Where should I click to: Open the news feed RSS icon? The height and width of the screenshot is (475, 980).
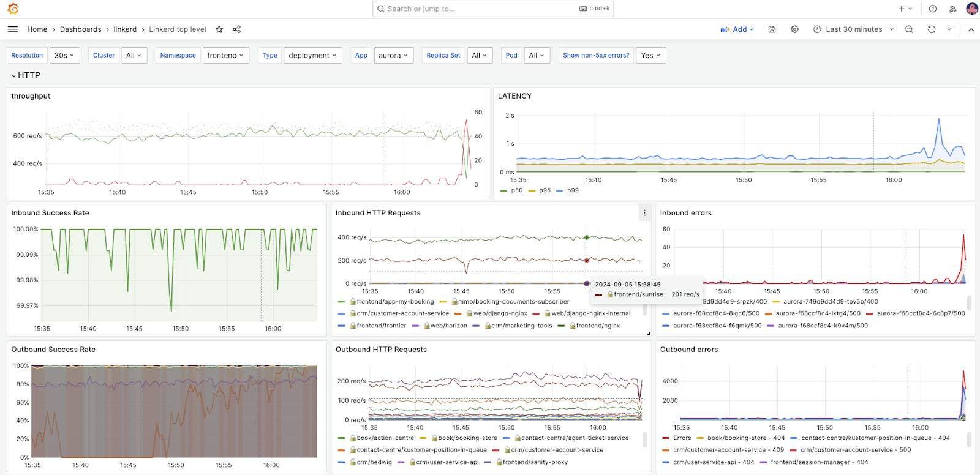[952, 9]
